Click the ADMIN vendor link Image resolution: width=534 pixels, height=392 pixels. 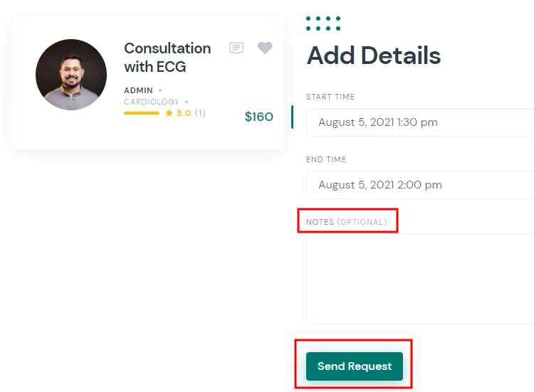tap(138, 90)
